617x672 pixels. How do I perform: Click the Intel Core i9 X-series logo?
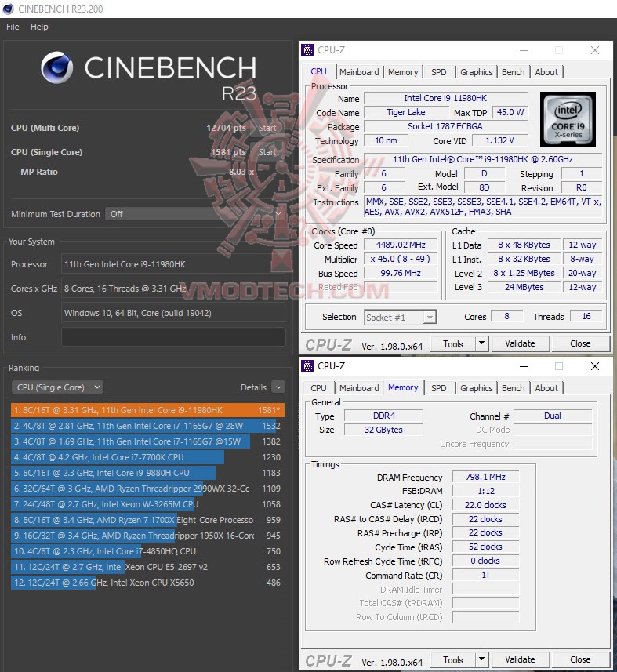(568, 118)
